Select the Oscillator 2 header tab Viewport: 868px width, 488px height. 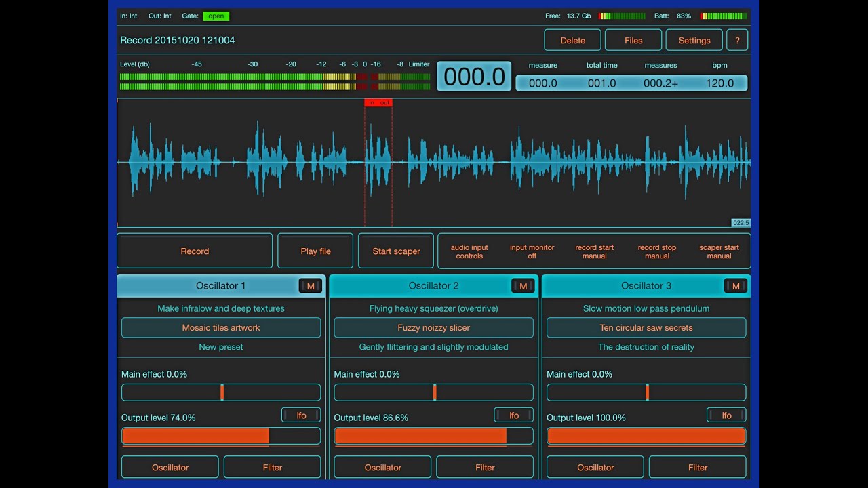tap(434, 286)
